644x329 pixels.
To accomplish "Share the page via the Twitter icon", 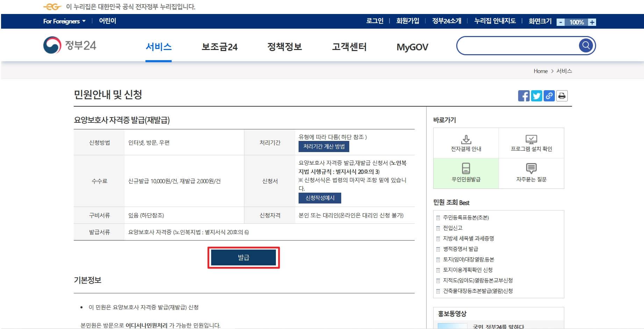I will [x=536, y=96].
